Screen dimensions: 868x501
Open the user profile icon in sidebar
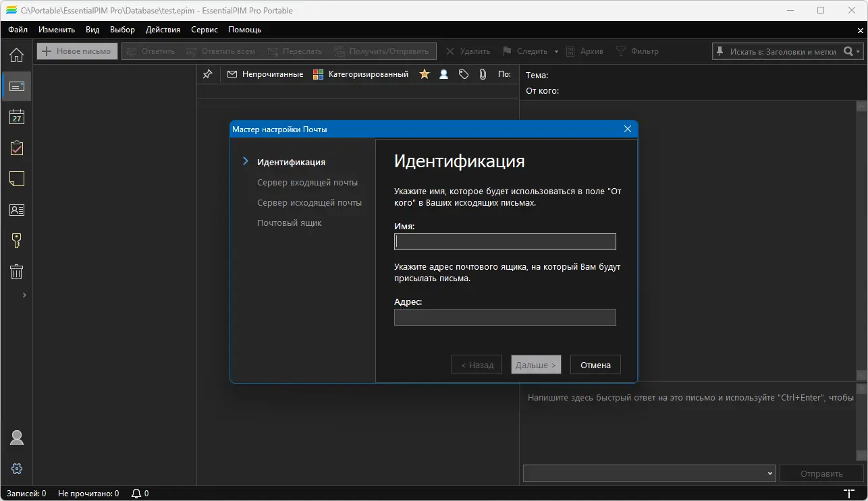pyautogui.click(x=16, y=438)
